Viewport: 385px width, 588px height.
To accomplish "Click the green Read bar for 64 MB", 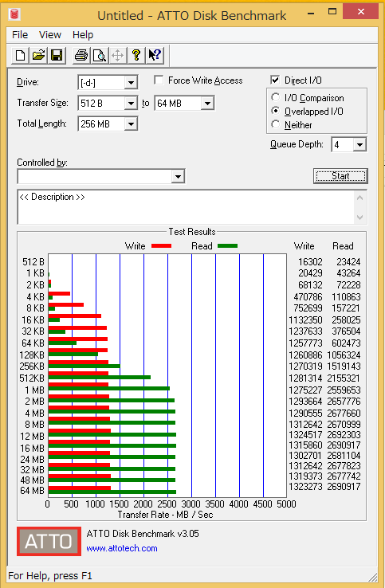I will [x=112, y=492].
